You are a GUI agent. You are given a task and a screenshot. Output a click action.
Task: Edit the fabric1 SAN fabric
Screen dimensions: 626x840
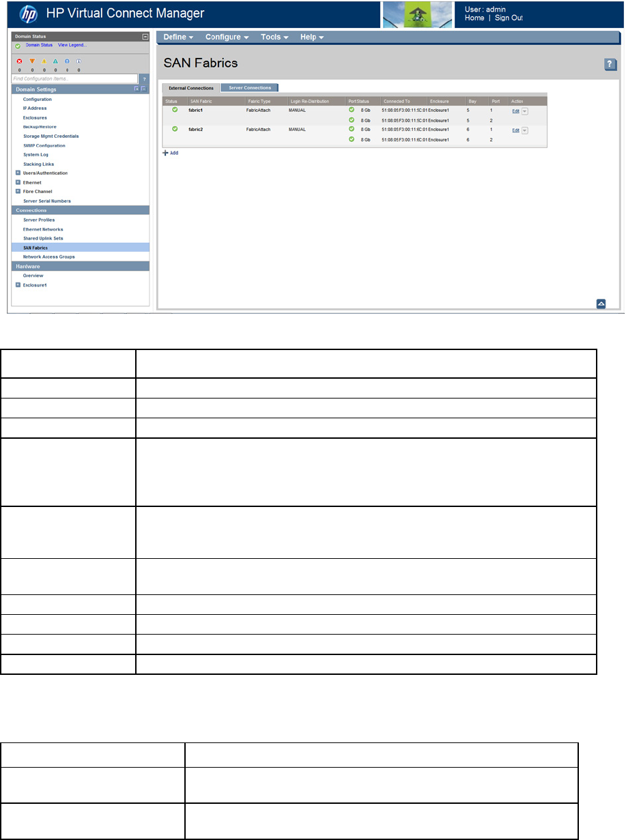pyautogui.click(x=516, y=111)
